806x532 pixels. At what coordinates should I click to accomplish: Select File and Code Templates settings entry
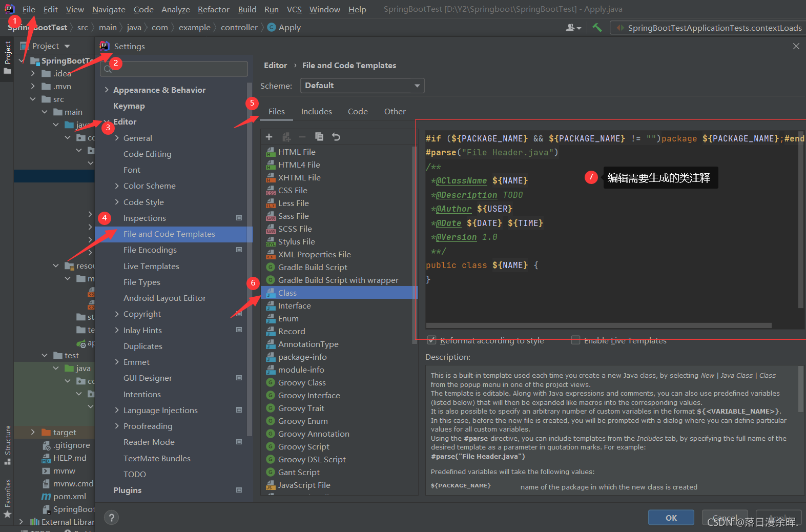174,234
